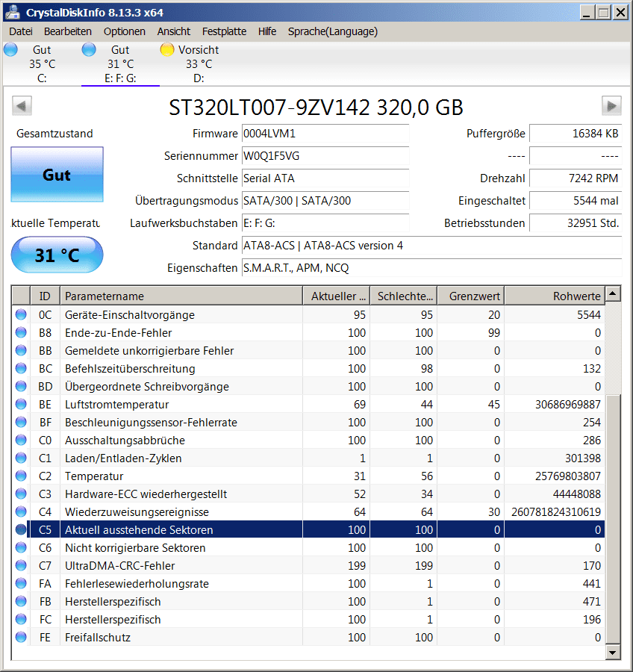Click status orb of row BF Beschleunigungssensor-Fehlerrate

21,422
